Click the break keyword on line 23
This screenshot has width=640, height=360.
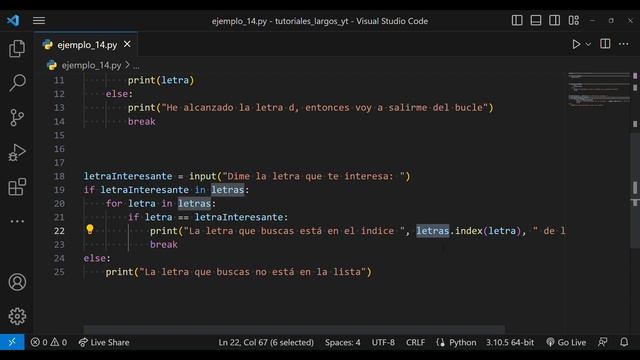pyautogui.click(x=164, y=244)
